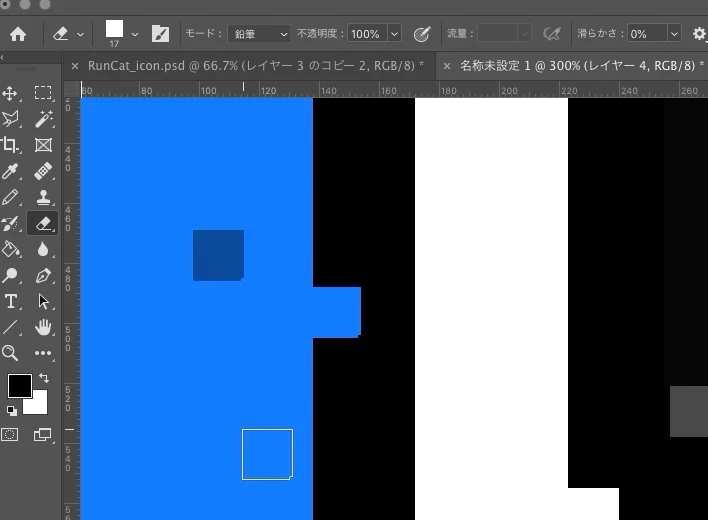This screenshot has height=520, width=708.
Task: Close the 名称未設定 1 tab
Action: pyautogui.click(x=447, y=66)
